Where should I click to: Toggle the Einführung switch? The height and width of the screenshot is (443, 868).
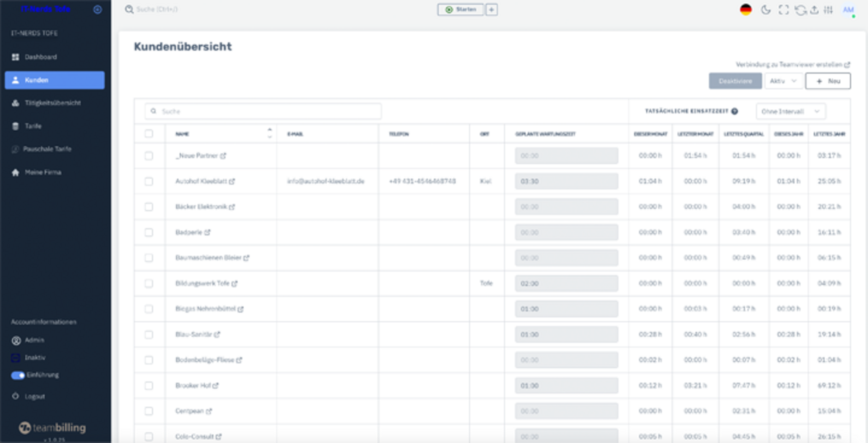(x=18, y=375)
